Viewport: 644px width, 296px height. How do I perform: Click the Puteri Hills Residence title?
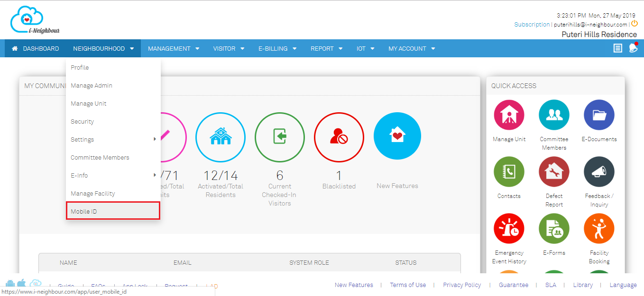pyautogui.click(x=599, y=35)
